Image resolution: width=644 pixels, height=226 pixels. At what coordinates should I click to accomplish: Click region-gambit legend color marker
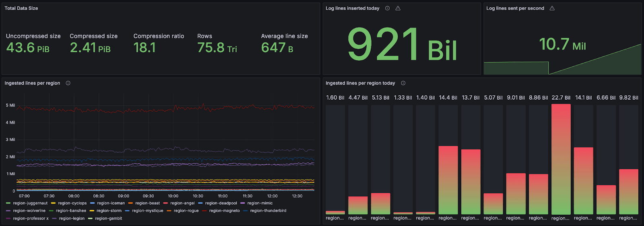[x=90, y=218]
